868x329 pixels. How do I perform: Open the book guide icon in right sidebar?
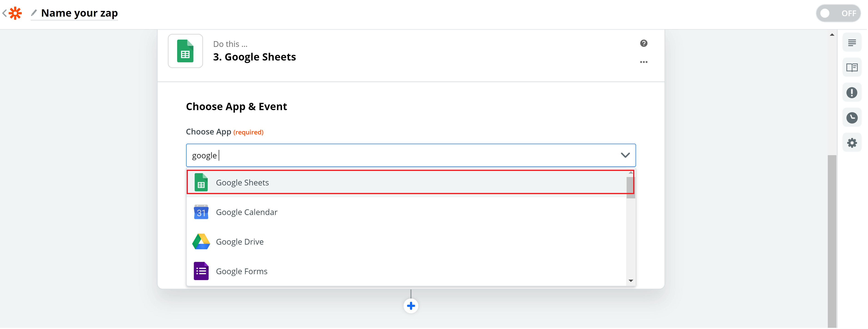point(852,68)
